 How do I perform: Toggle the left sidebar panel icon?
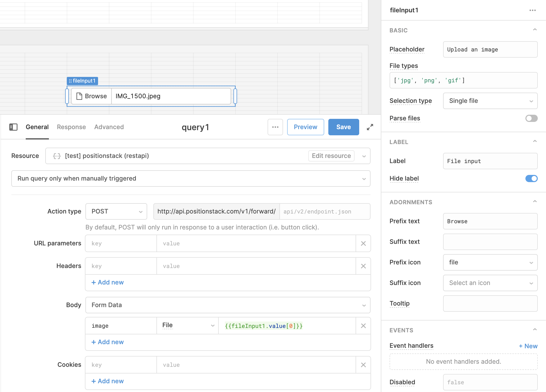[13, 127]
